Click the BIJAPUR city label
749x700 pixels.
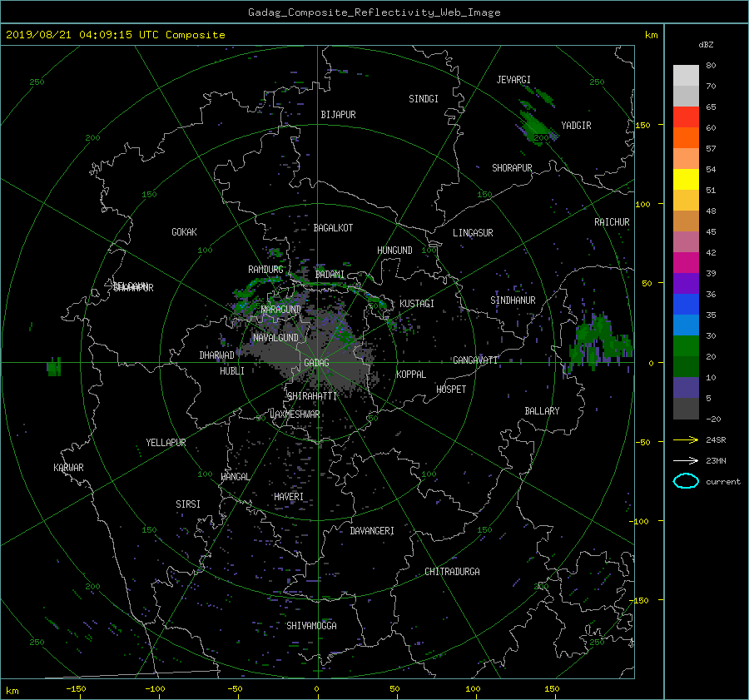(x=338, y=115)
